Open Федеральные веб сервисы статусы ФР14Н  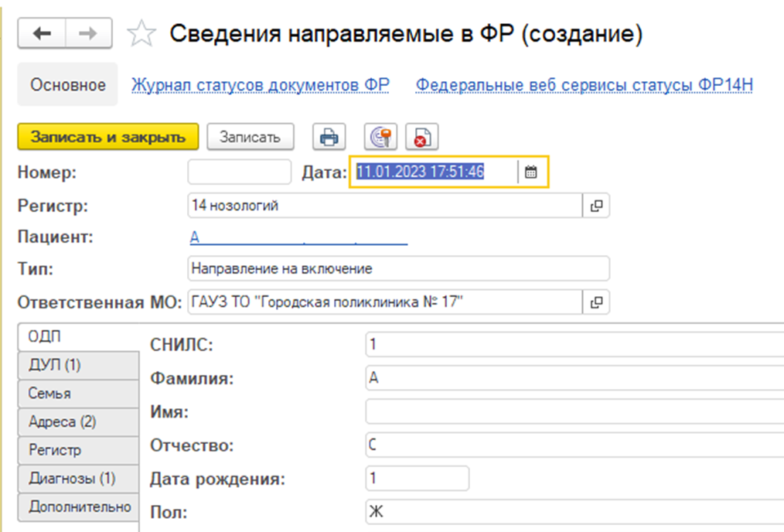(x=585, y=85)
